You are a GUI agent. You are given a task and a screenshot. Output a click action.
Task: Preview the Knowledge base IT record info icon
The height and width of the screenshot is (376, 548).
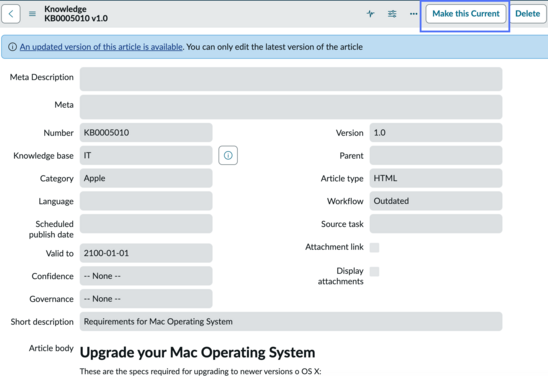click(x=228, y=155)
